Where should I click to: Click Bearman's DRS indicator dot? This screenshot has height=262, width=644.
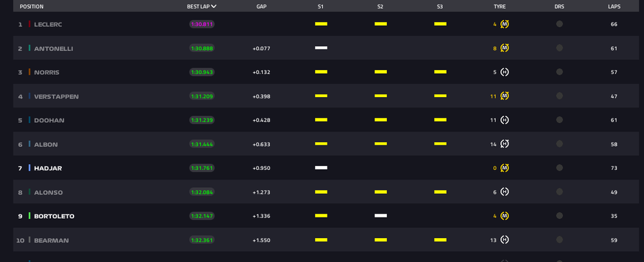[560, 240]
